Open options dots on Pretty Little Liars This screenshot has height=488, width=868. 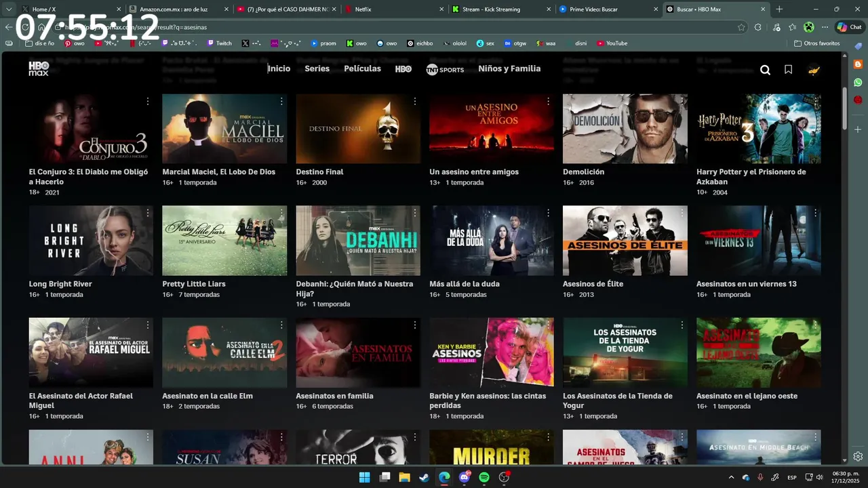(281, 213)
